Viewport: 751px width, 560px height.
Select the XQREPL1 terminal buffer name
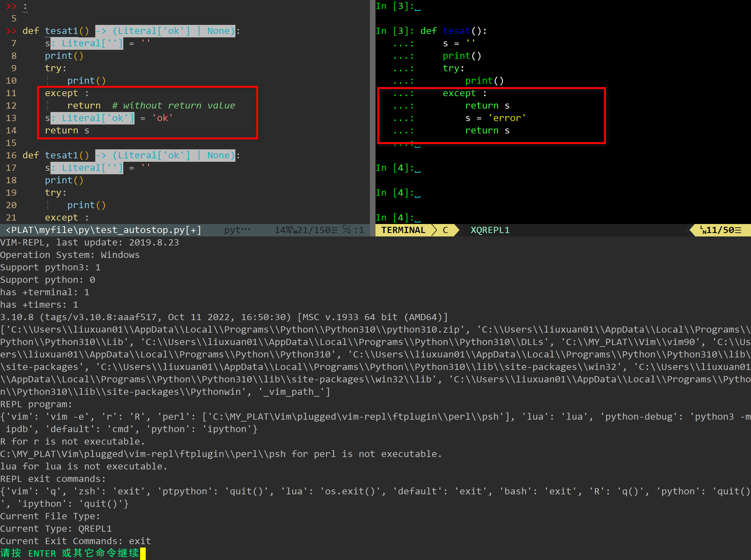(490, 230)
